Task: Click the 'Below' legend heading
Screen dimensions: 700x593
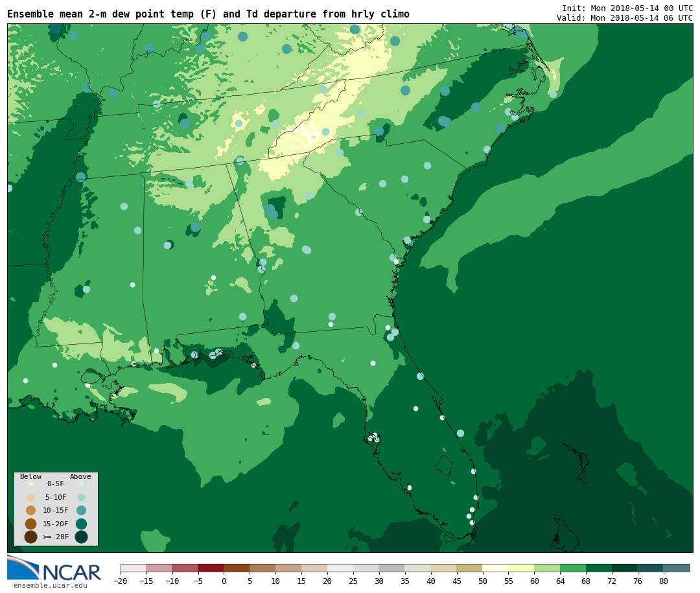Action: 31,476
